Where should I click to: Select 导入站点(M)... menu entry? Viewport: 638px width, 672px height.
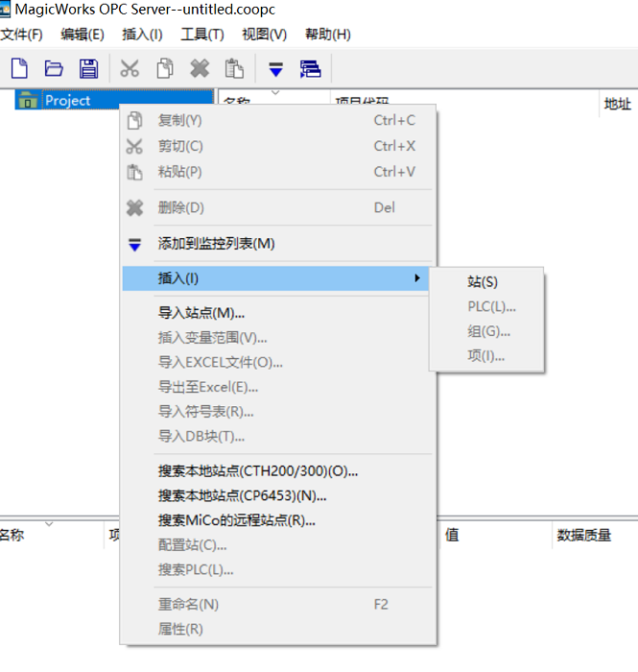coord(277,313)
